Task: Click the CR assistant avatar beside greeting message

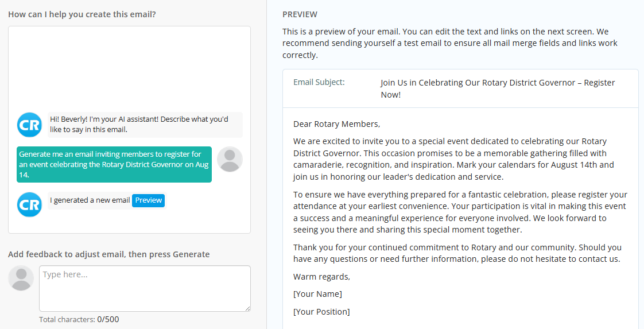Action: tap(29, 125)
